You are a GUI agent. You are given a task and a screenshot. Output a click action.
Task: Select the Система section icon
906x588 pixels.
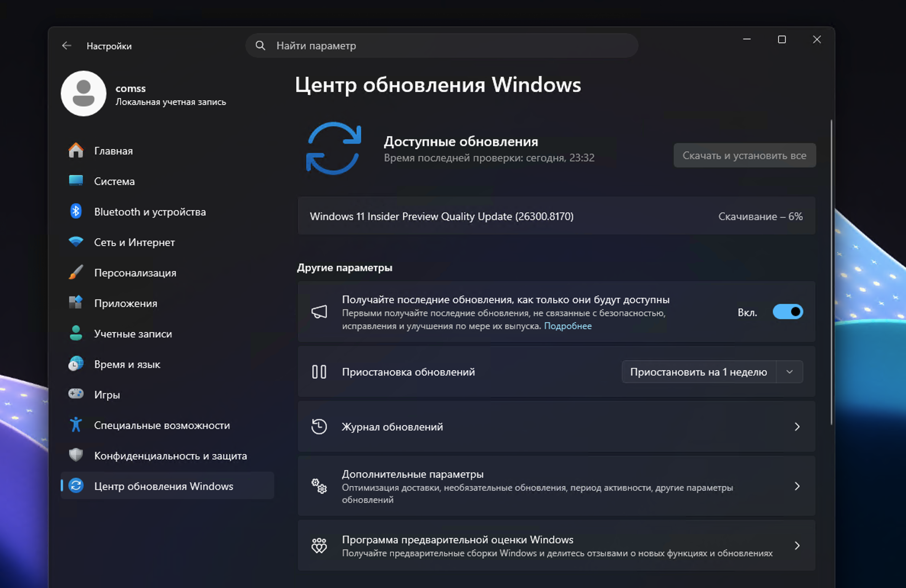click(76, 181)
